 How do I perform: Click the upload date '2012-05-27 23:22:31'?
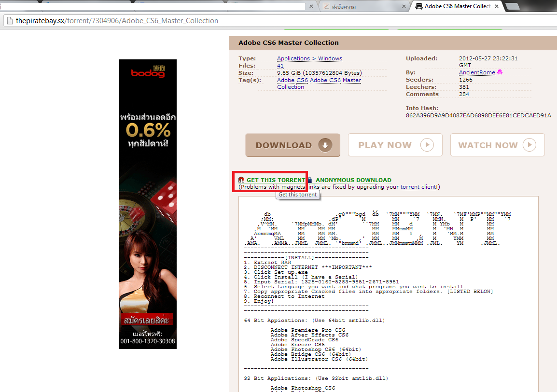pyautogui.click(x=488, y=58)
